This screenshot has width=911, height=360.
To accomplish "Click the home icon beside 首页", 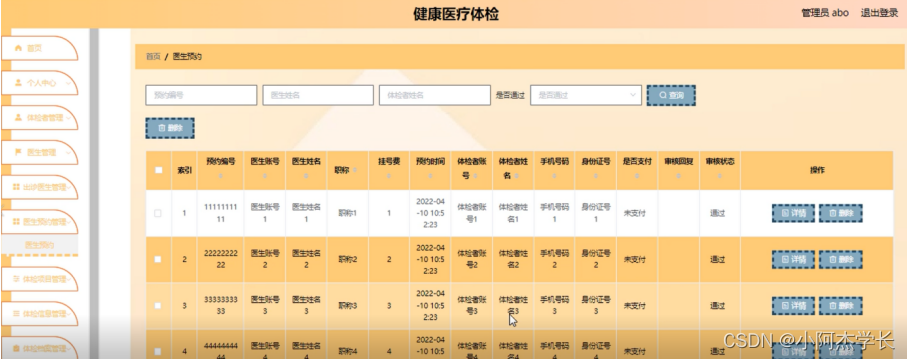I will click(x=18, y=48).
